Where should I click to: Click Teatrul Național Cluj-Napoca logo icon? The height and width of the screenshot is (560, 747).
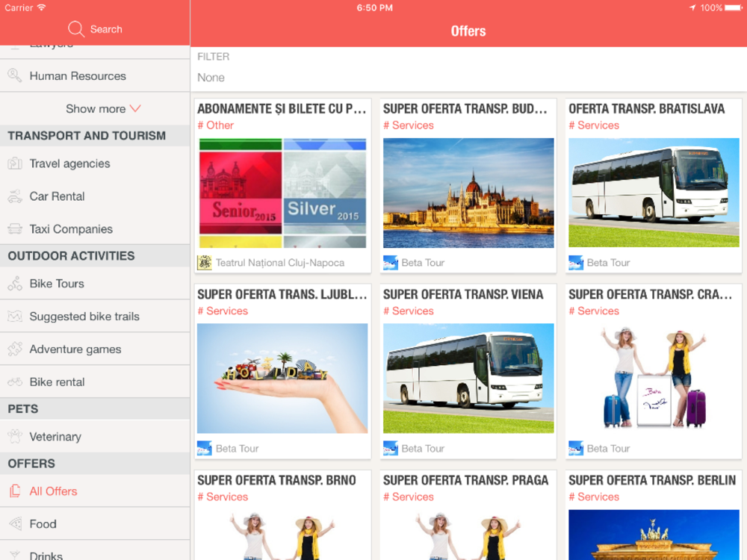pyautogui.click(x=205, y=262)
